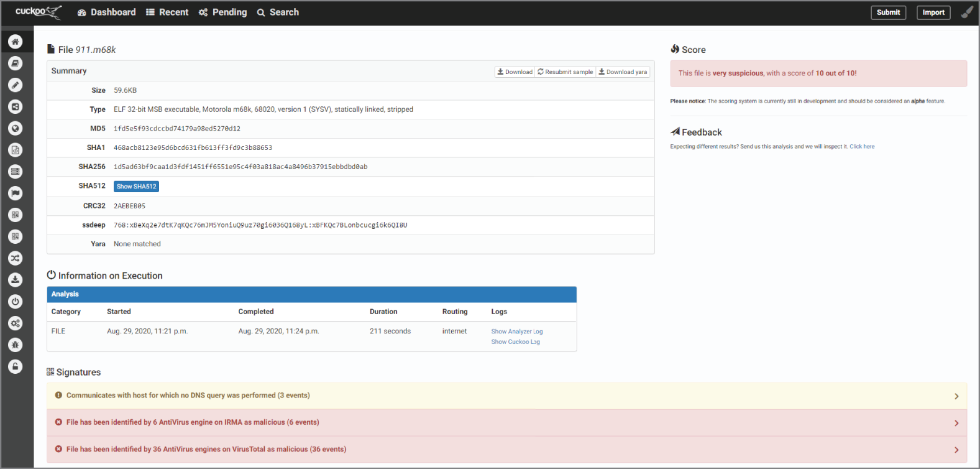Expand the no DNS query signature row
Viewport: 980px width, 469px height.
point(506,396)
